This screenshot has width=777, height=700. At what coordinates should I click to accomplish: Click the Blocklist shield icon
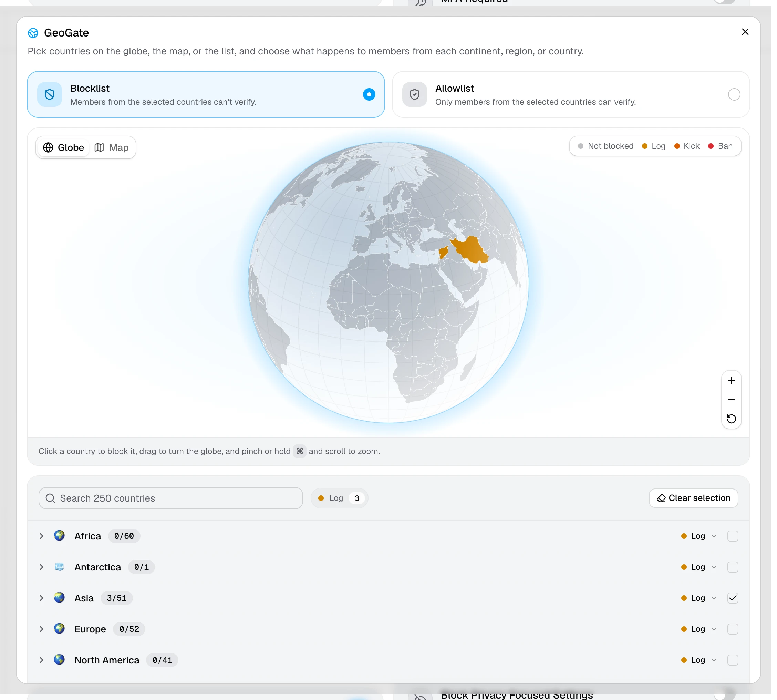(50, 95)
